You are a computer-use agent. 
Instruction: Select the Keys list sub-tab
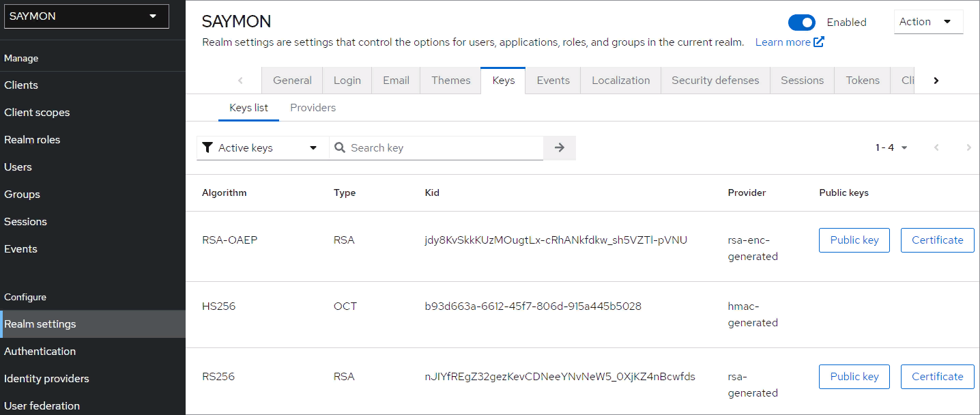pyautogui.click(x=248, y=108)
